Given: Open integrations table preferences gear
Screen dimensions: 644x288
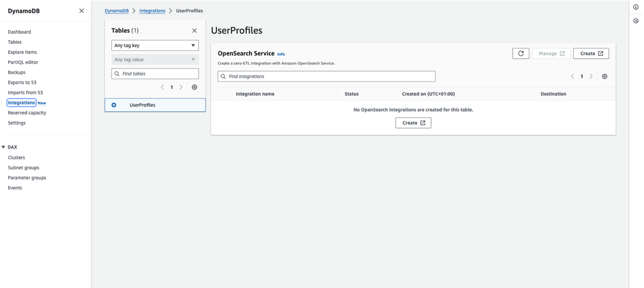Looking at the screenshot, I should tap(604, 76).
